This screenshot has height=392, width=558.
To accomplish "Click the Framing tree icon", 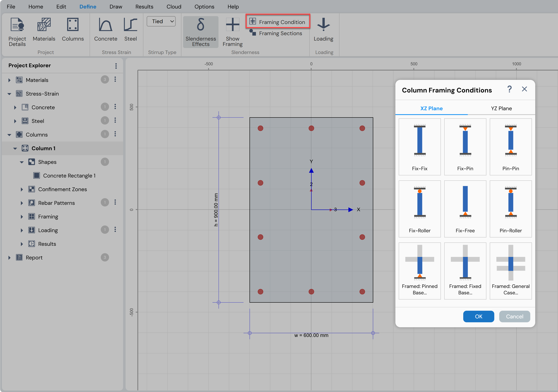I will tap(32, 216).
